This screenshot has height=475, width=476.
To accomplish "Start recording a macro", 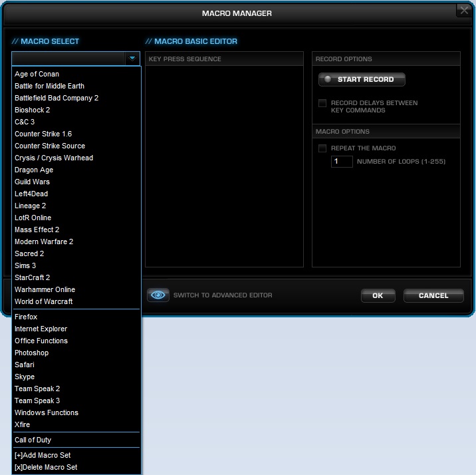I will pos(362,79).
